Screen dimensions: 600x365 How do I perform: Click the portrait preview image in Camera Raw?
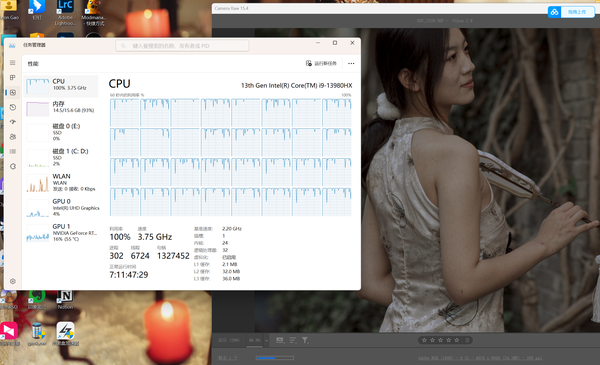click(x=480, y=180)
